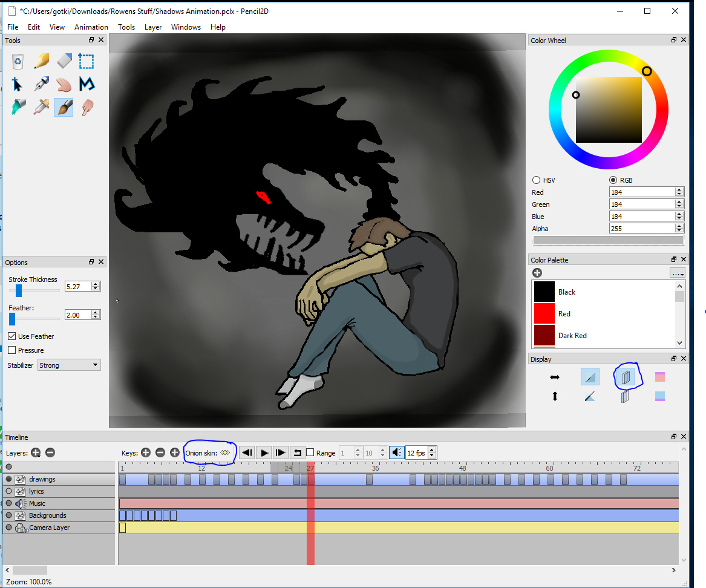706x588 pixels.
Task: Click the Dark Red palette entry
Action: (x=572, y=336)
